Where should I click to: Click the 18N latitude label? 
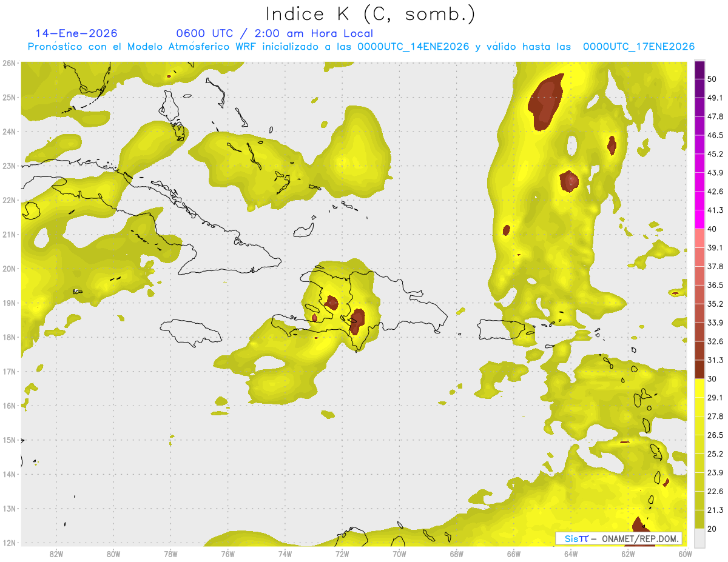pos(8,337)
